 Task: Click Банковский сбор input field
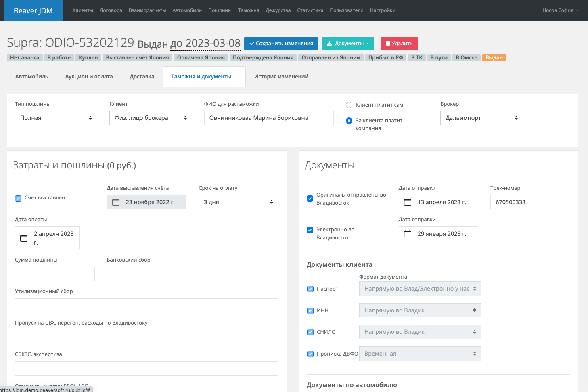click(x=146, y=274)
